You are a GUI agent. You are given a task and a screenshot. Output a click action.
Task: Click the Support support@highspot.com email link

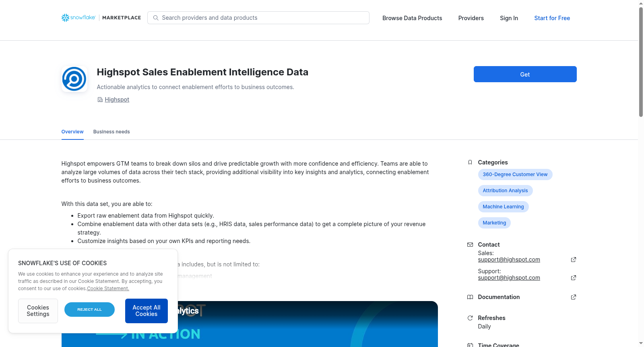pyautogui.click(x=509, y=278)
